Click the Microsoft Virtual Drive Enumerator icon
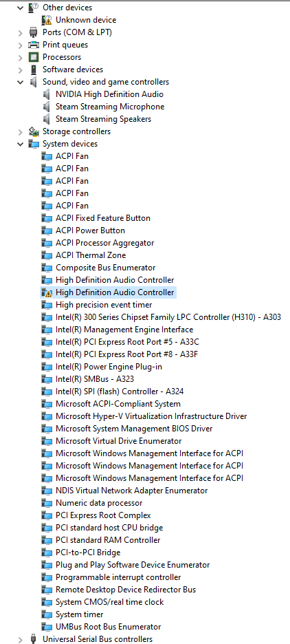Image resolution: width=290 pixels, height=644 pixels. coord(47,441)
